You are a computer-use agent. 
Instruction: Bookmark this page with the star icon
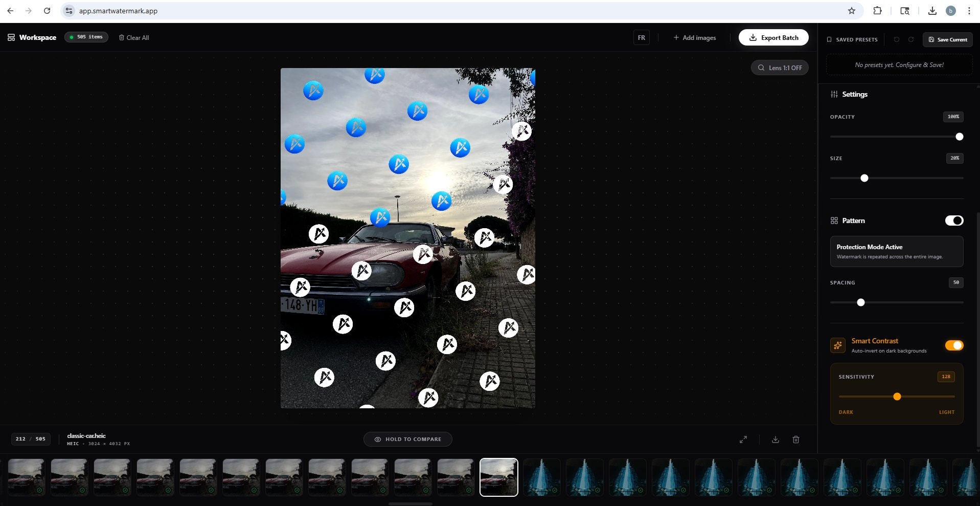[x=852, y=11]
